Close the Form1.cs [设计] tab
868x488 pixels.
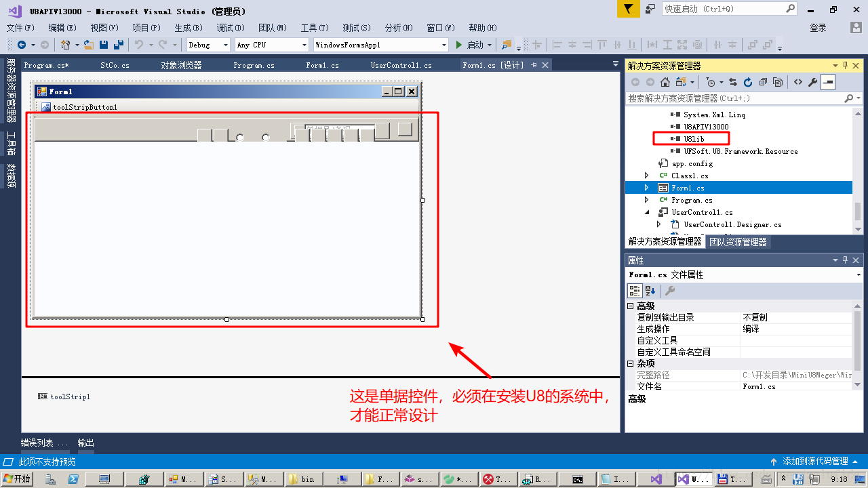click(x=545, y=65)
